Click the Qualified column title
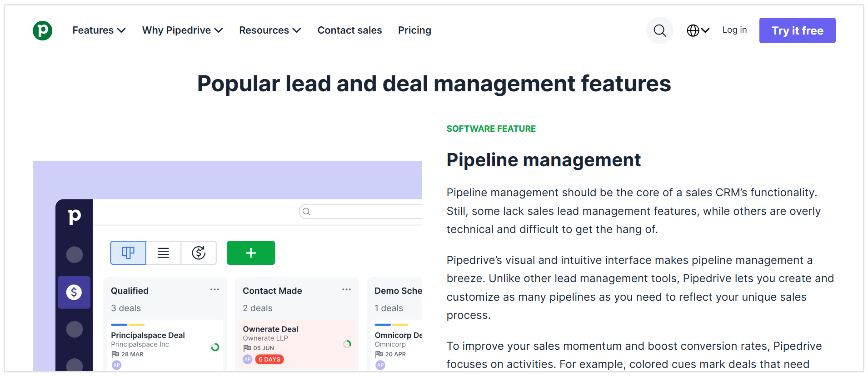 pos(130,291)
